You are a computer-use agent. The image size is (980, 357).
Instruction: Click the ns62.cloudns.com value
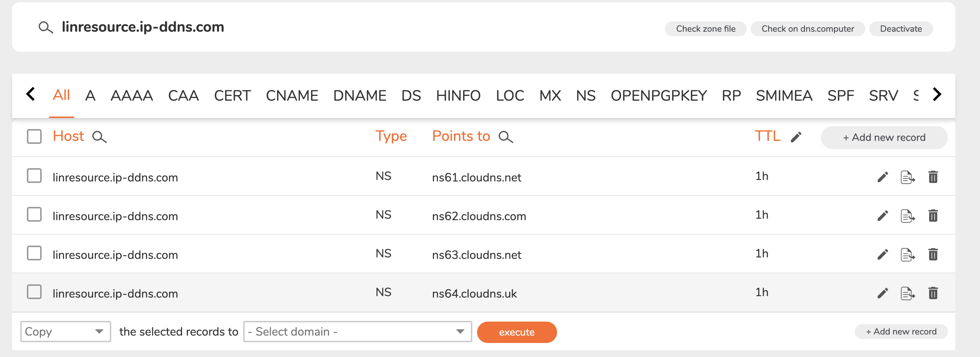click(x=479, y=216)
